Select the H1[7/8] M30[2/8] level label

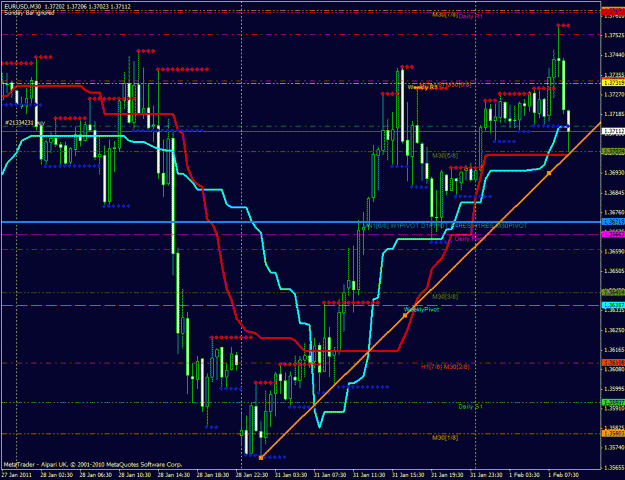click(x=445, y=366)
